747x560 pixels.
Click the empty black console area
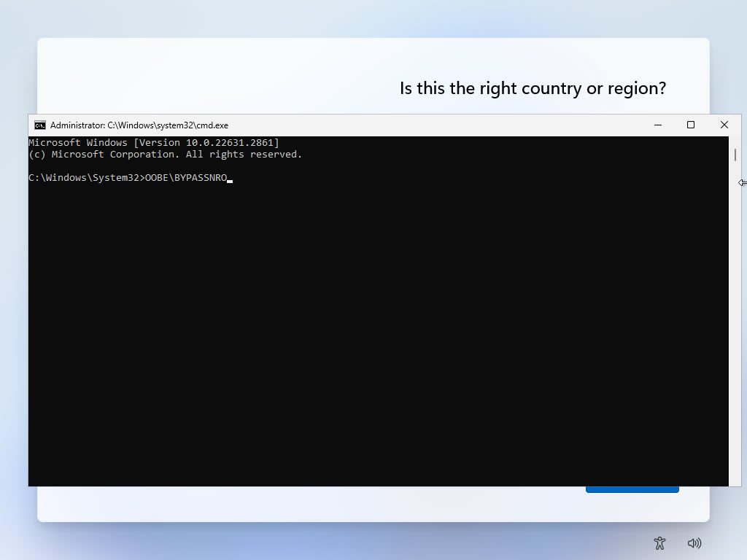click(x=365, y=328)
